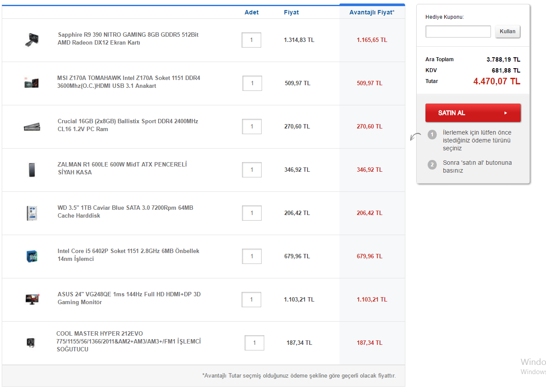Open the Crucial 16GB Ballistix Sport product link

point(128,125)
